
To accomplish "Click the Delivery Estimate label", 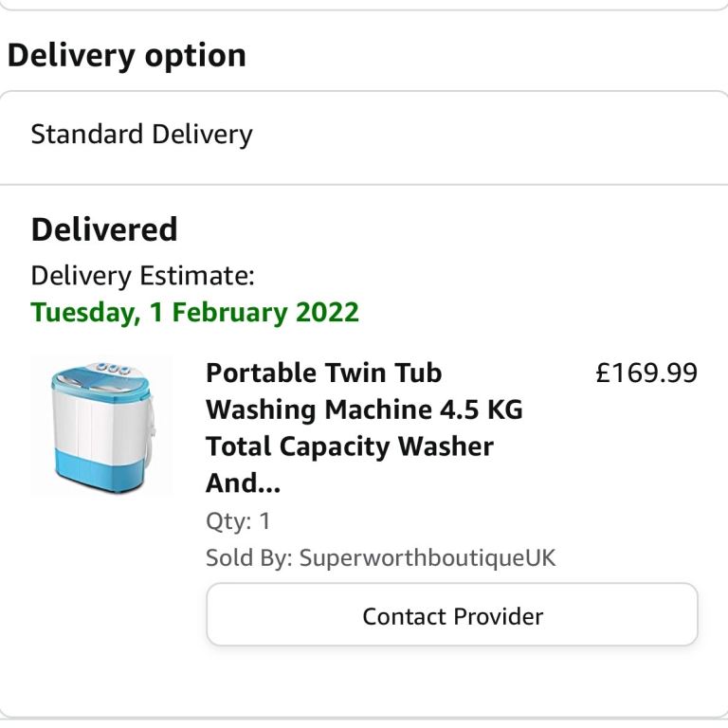I will (x=142, y=276).
